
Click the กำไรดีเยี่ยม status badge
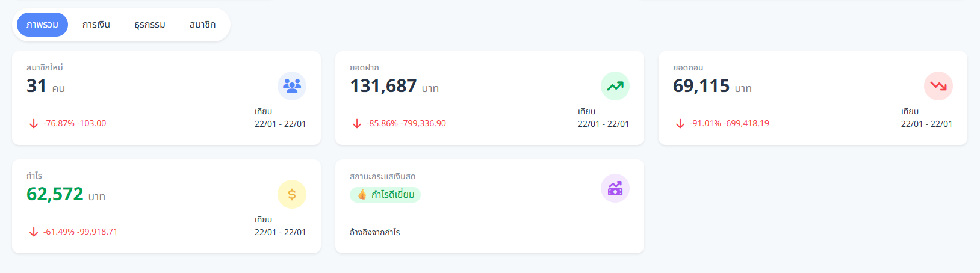(x=385, y=195)
